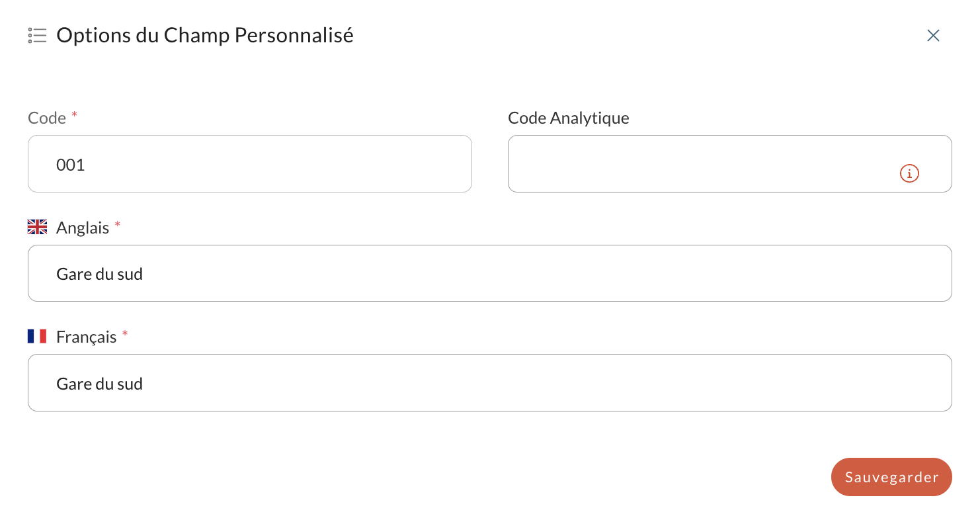Click the Options du Champ Personnalisé title
This screenshot has width=980, height=516.
point(205,35)
